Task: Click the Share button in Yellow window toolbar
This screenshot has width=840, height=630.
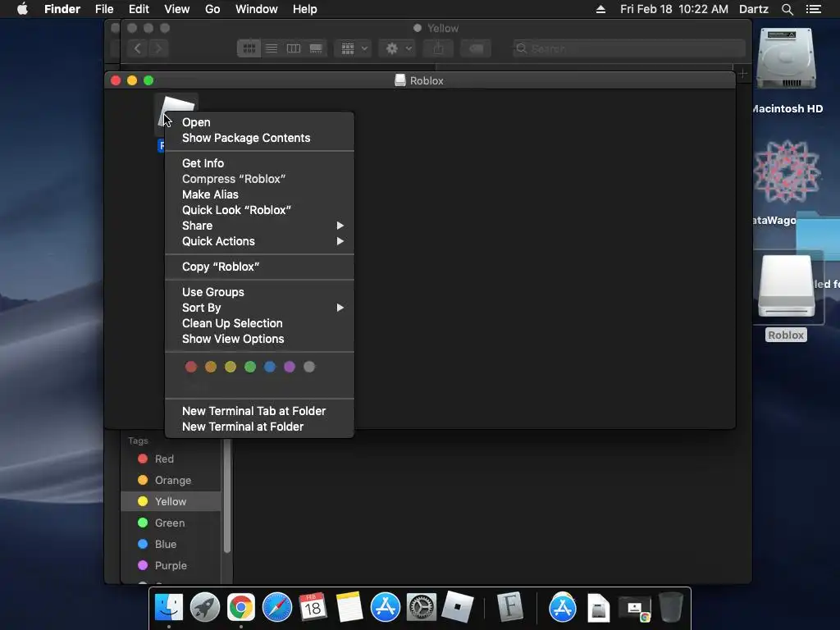Action: pyautogui.click(x=438, y=48)
